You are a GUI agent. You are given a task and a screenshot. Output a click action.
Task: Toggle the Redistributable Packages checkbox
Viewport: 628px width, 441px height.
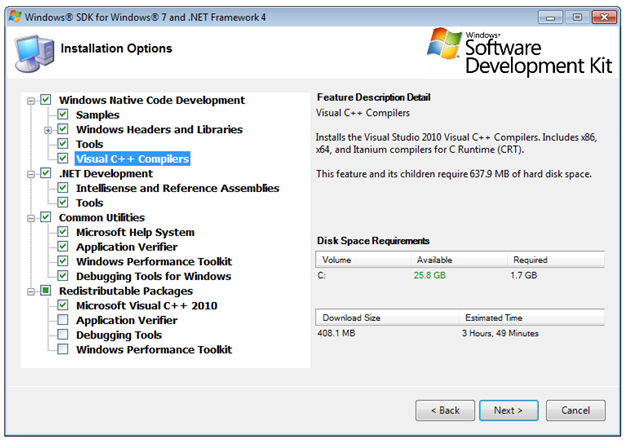[46, 290]
